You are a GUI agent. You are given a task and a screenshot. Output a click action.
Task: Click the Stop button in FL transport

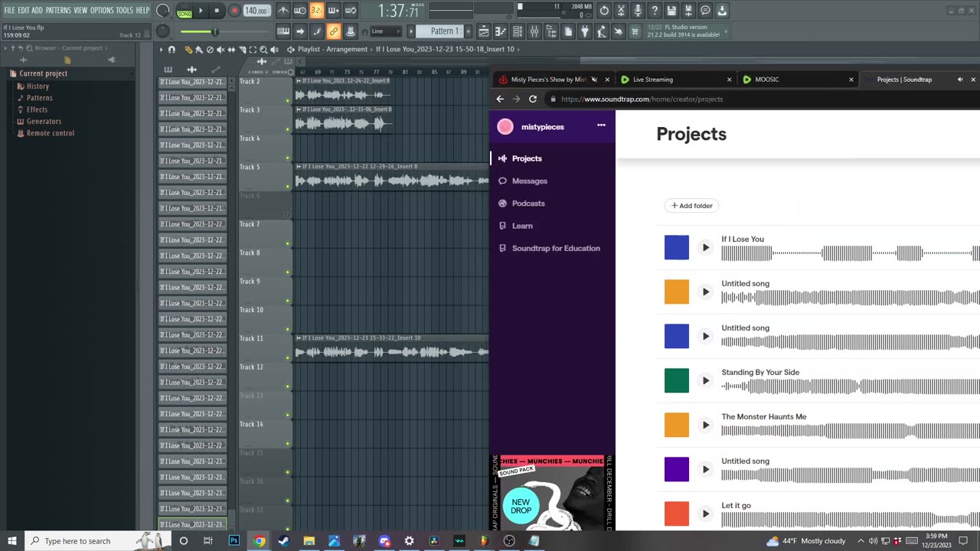click(217, 11)
